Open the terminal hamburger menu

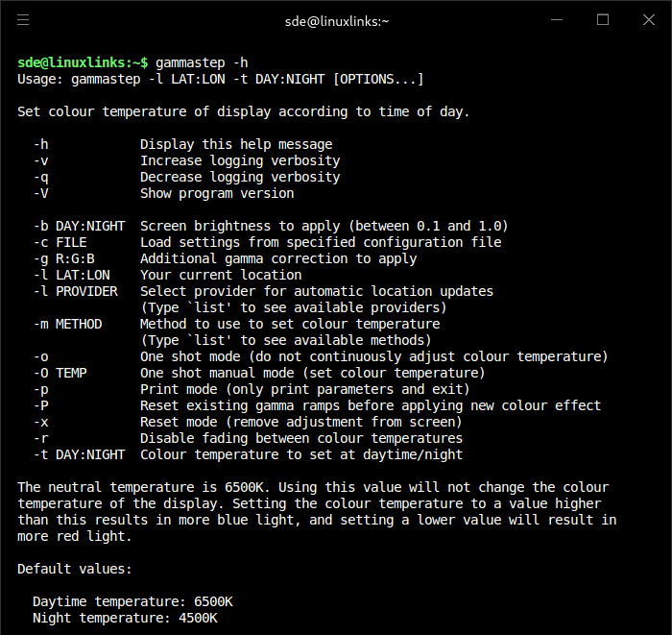[x=23, y=20]
